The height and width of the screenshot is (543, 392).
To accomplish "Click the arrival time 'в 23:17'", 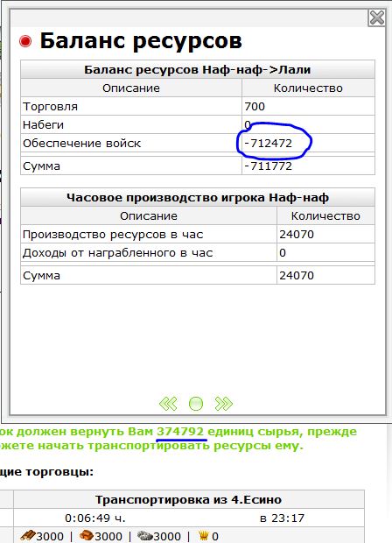I will [x=282, y=518].
